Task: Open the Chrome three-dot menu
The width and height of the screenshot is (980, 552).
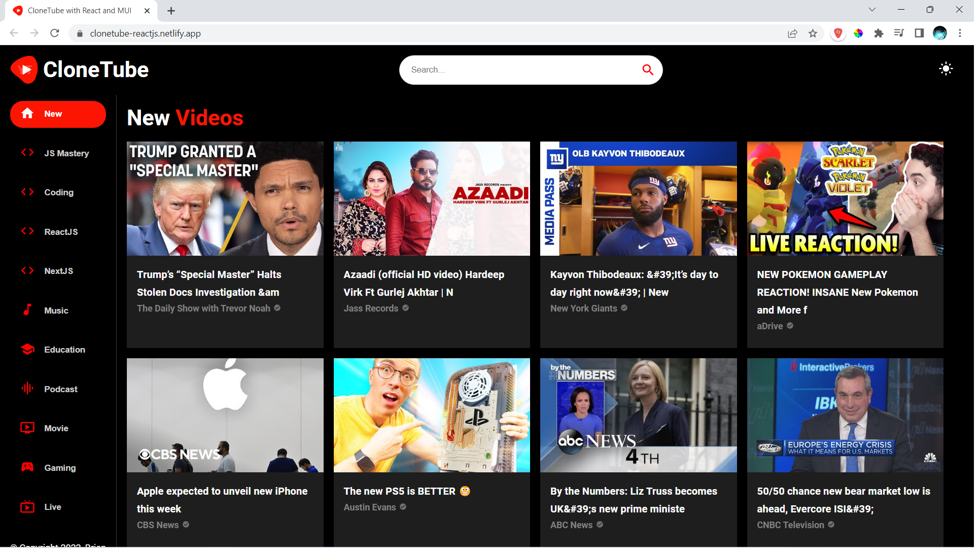Action: [965, 33]
